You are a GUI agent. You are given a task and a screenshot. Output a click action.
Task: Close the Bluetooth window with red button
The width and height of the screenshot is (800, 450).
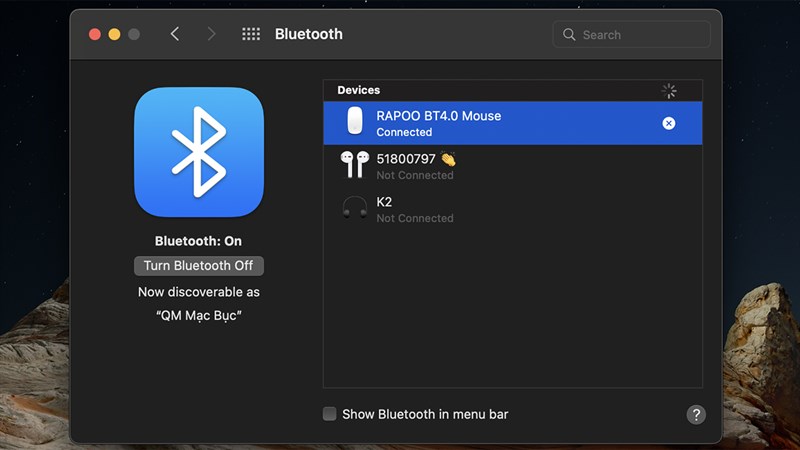click(94, 34)
